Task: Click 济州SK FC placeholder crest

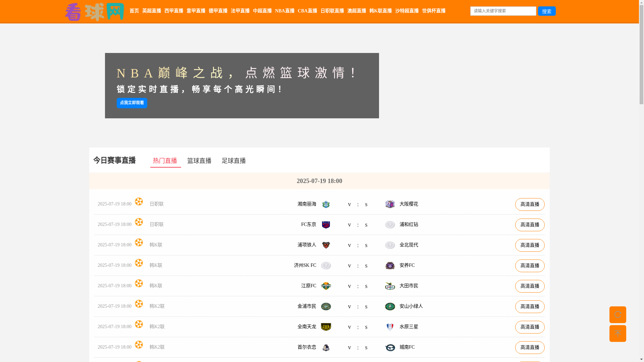Action: pyautogui.click(x=326, y=265)
